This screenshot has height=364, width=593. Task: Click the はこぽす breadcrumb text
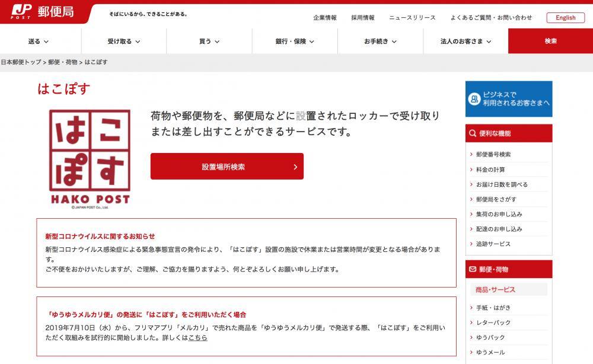[x=95, y=62]
